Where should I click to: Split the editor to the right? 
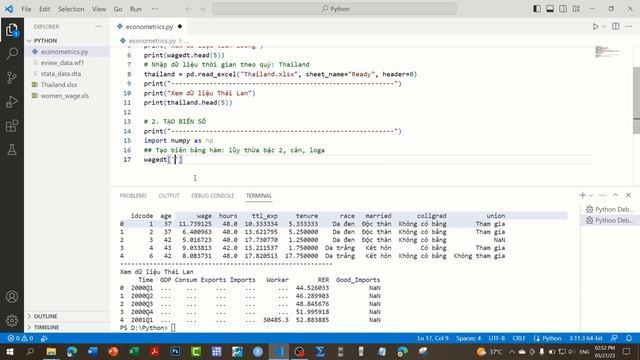point(616,27)
